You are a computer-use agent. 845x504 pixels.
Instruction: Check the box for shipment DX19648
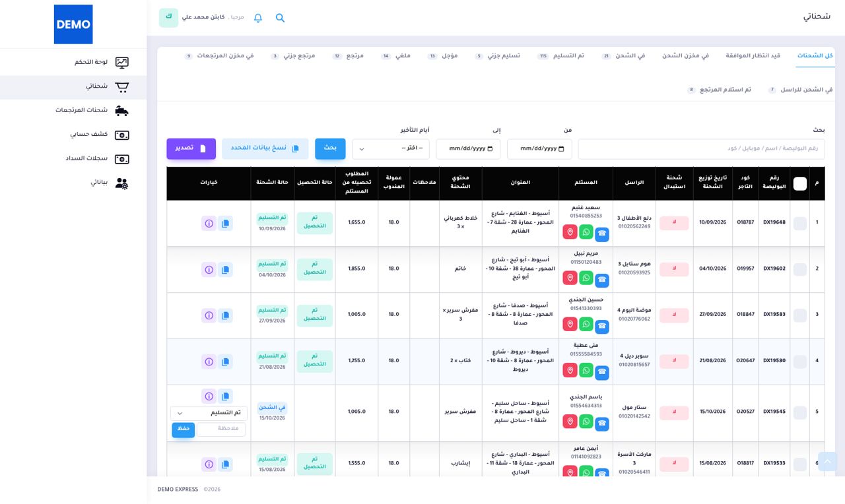coord(800,224)
